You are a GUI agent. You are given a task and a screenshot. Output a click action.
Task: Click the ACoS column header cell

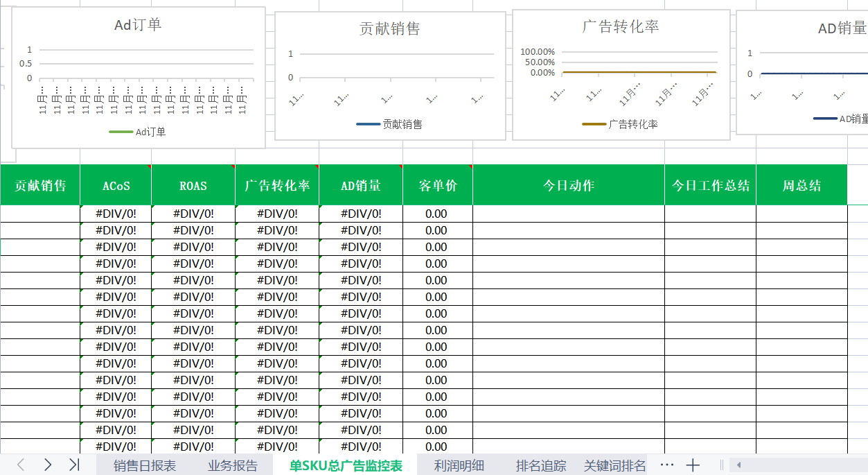click(x=116, y=185)
